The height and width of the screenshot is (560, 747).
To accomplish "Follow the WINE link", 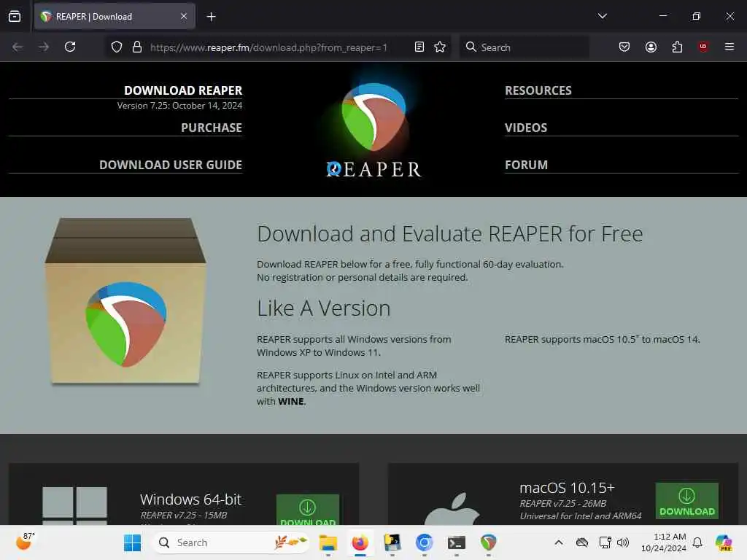I will pyautogui.click(x=290, y=402).
